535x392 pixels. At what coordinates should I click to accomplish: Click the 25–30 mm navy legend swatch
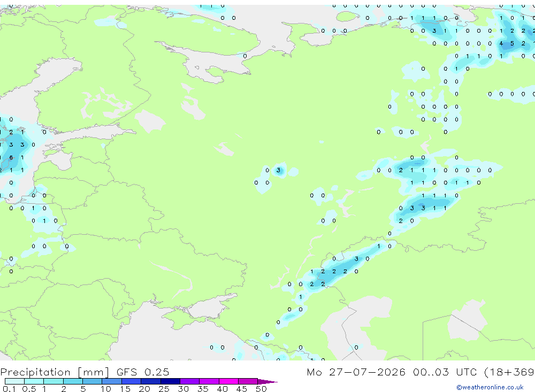170,381
